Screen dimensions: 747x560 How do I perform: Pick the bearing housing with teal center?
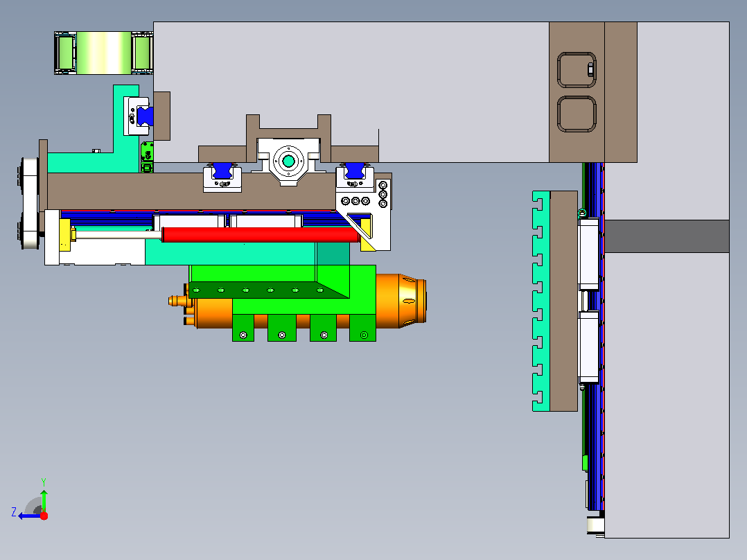pyautogui.click(x=288, y=161)
